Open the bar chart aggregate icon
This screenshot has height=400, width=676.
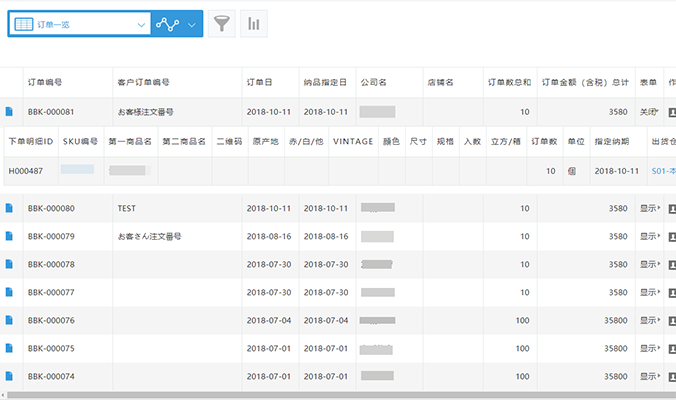254,24
